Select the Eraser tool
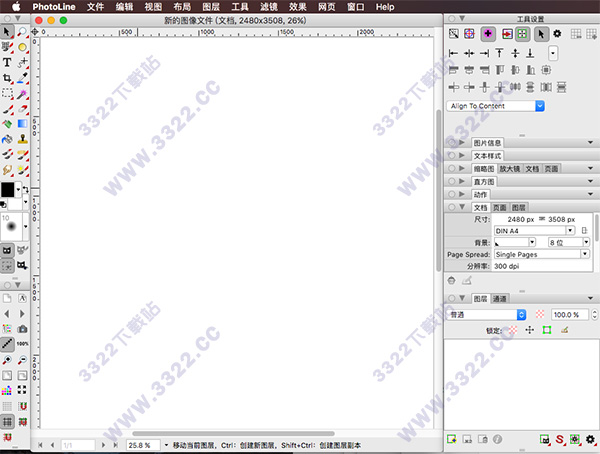 tap(23, 109)
